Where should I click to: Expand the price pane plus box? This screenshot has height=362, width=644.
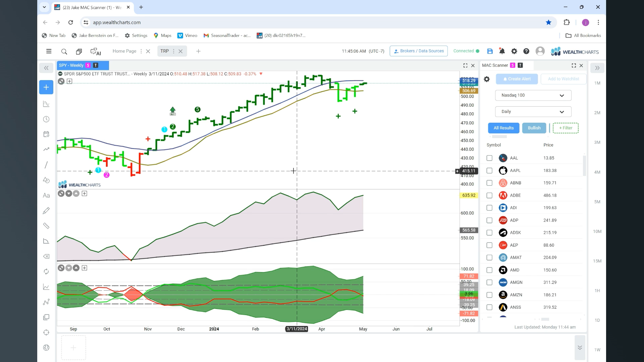point(69,81)
